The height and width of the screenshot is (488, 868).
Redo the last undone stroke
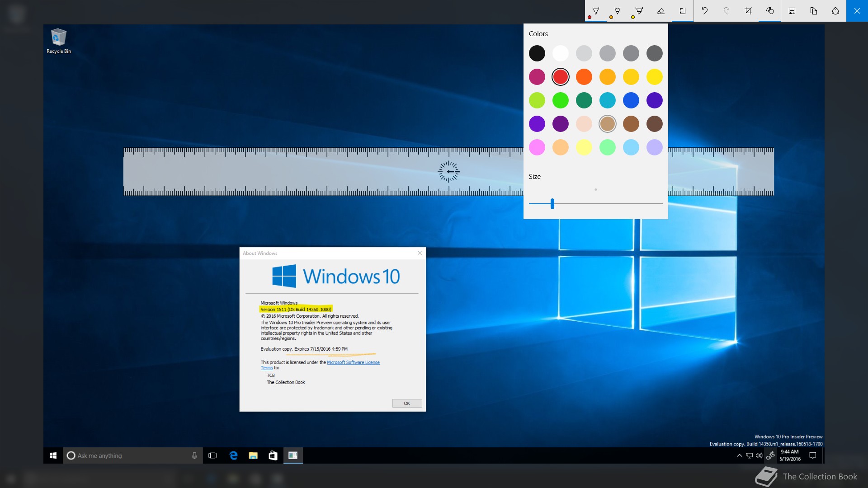pos(726,11)
